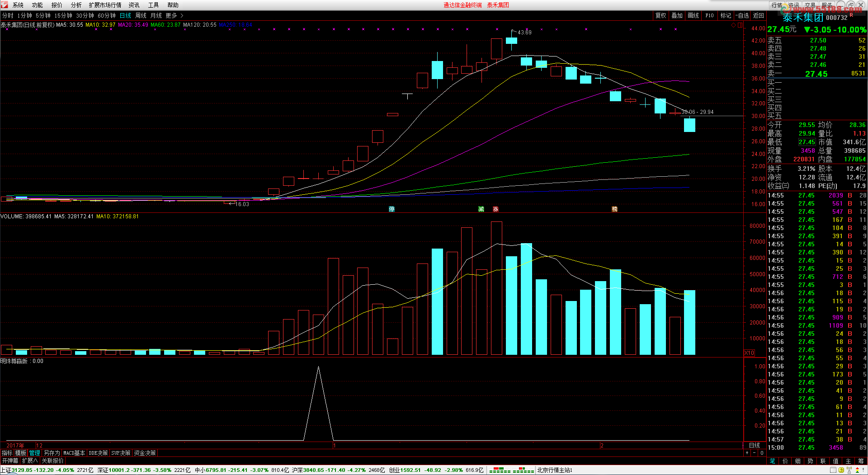Click the 上证 index in status bar
Image resolution: width=868 pixels, height=475 pixels.
[x=6, y=470]
